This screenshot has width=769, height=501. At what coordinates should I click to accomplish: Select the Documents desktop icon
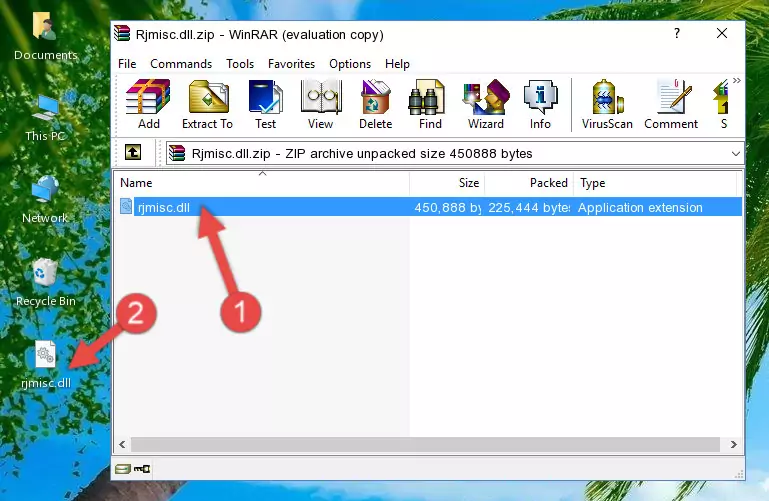coord(45,36)
